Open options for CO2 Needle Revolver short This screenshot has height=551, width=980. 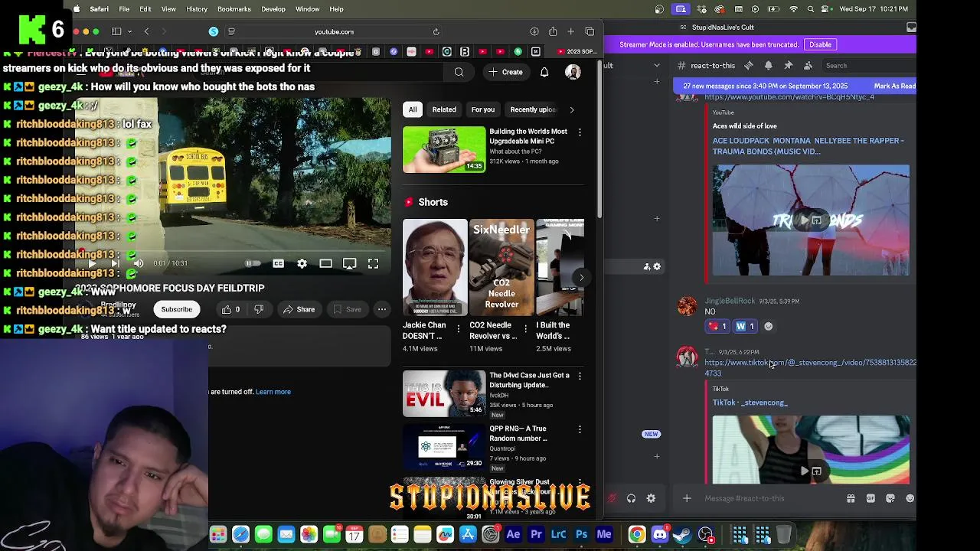[525, 328]
